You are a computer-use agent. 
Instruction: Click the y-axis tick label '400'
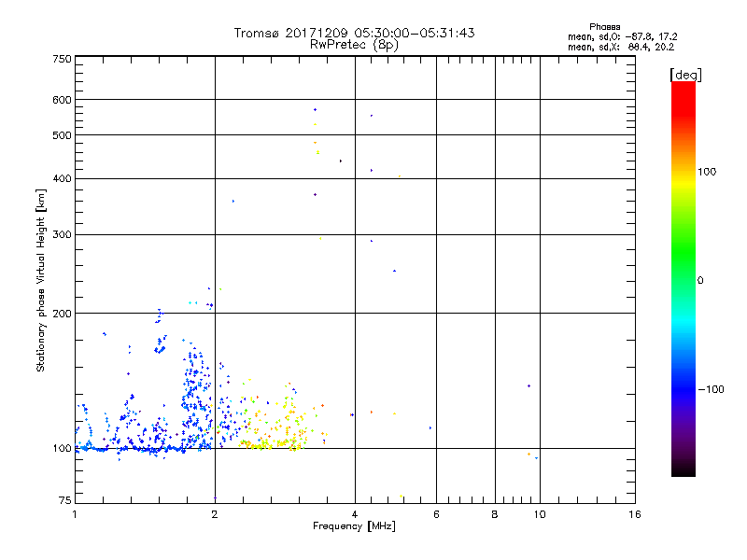[63, 179]
